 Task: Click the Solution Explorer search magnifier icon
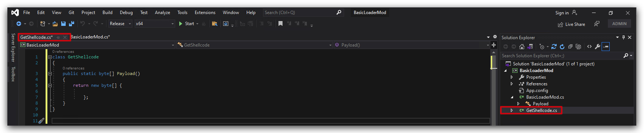pos(626,56)
